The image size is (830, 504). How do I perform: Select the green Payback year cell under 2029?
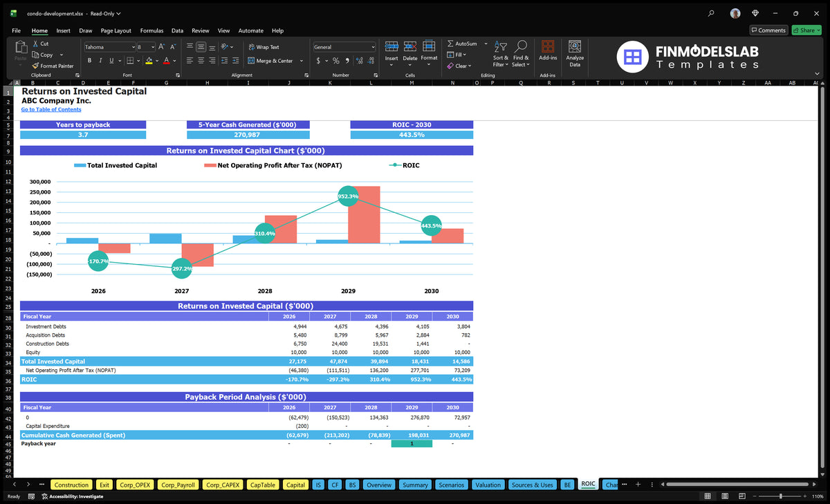click(x=412, y=444)
